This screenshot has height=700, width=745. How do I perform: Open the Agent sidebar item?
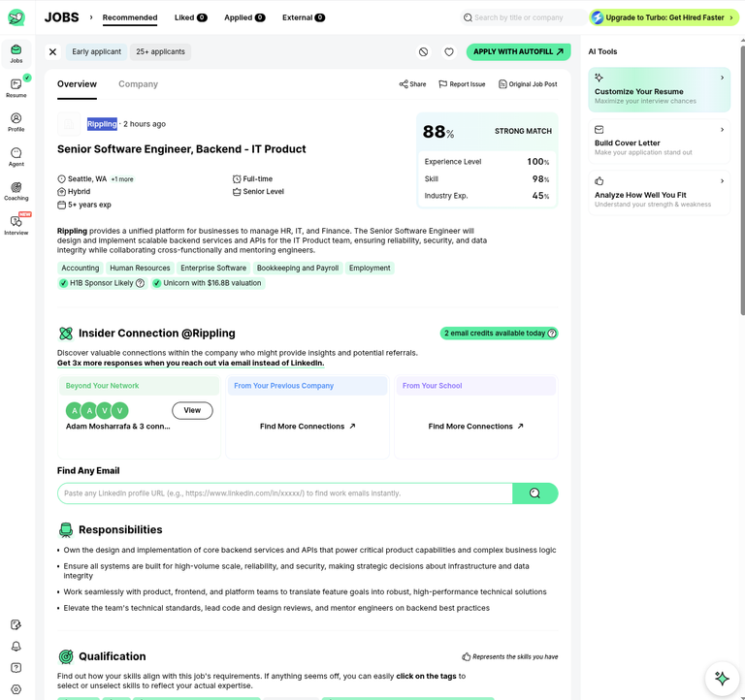(x=16, y=157)
